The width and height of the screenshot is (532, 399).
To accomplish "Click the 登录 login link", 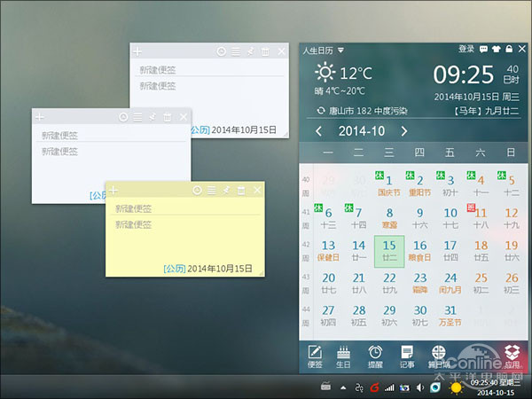I will coord(466,49).
